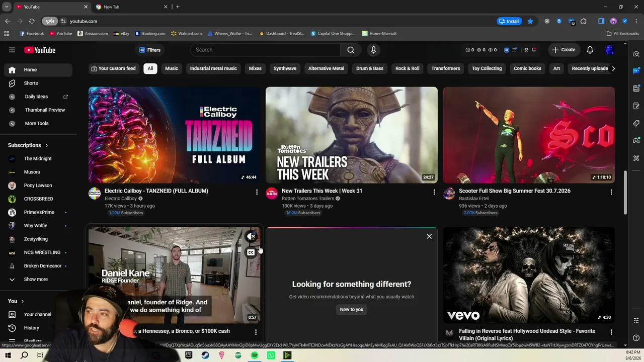Open the browser Extensions puzzle icon
Image resolution: width=644 pixels, height=362 pixels.
584,21
